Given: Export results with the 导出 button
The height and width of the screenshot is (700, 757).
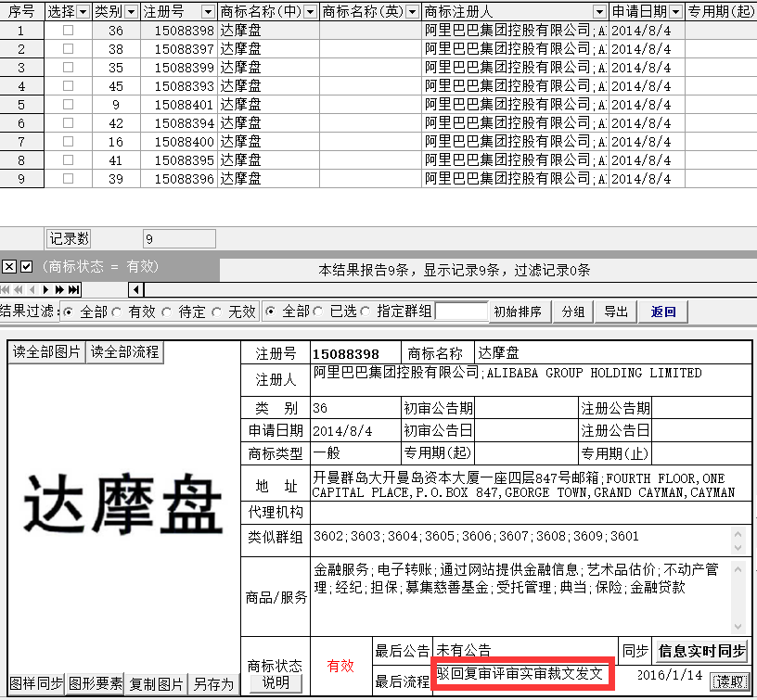Looking at the screenshot, I should pos(616,312).
